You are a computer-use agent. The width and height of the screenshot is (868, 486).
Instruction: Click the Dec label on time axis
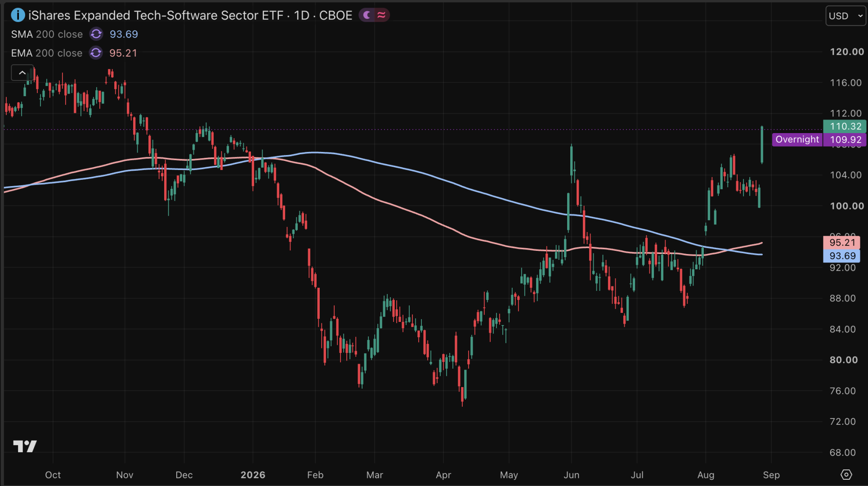tap(184, 475)
